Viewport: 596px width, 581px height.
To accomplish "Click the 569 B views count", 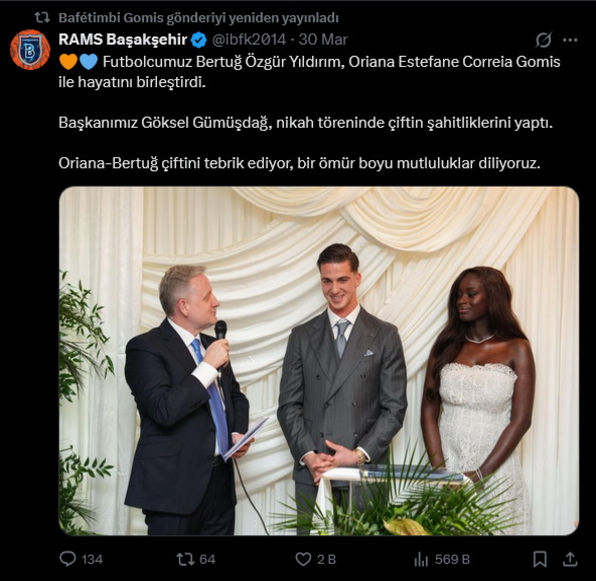I will point(452,559).
